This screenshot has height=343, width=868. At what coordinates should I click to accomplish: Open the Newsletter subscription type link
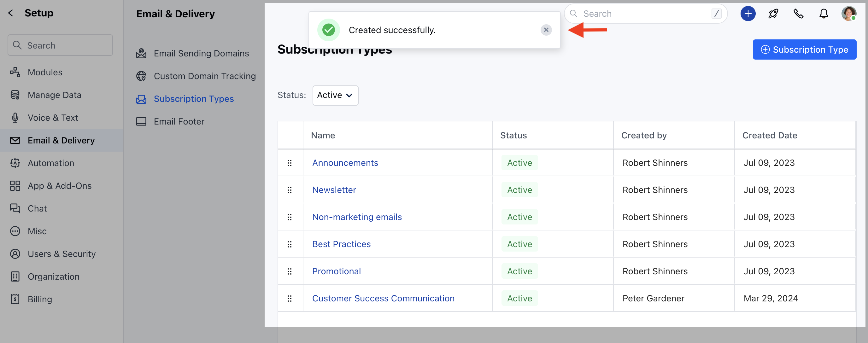tap(334, 190)
